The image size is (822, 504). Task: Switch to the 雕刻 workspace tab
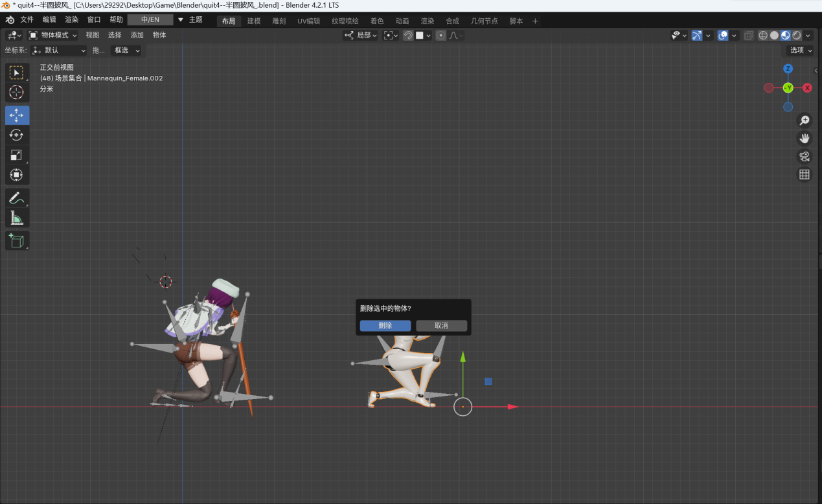pyautogui.click(x=279, y=21)
